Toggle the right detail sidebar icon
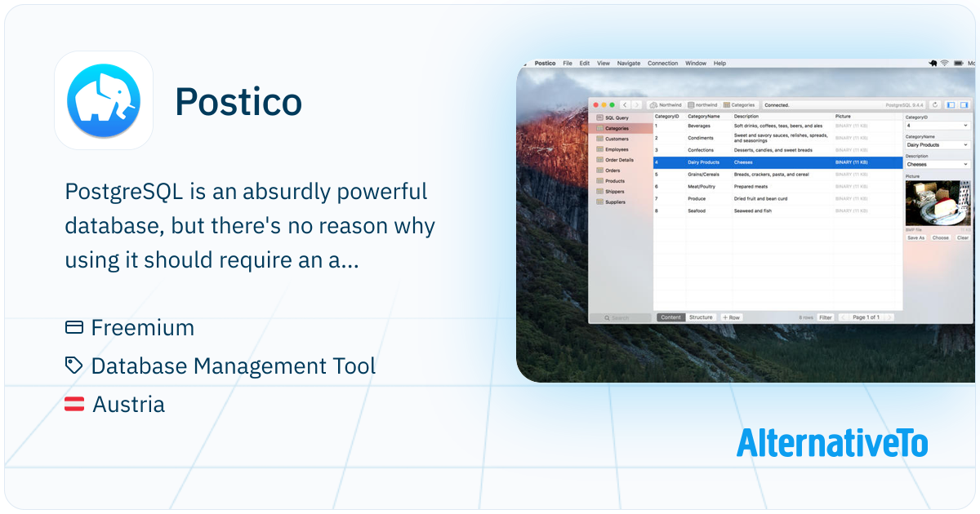This screenshot has width=980, height=514. coord(964,104)
